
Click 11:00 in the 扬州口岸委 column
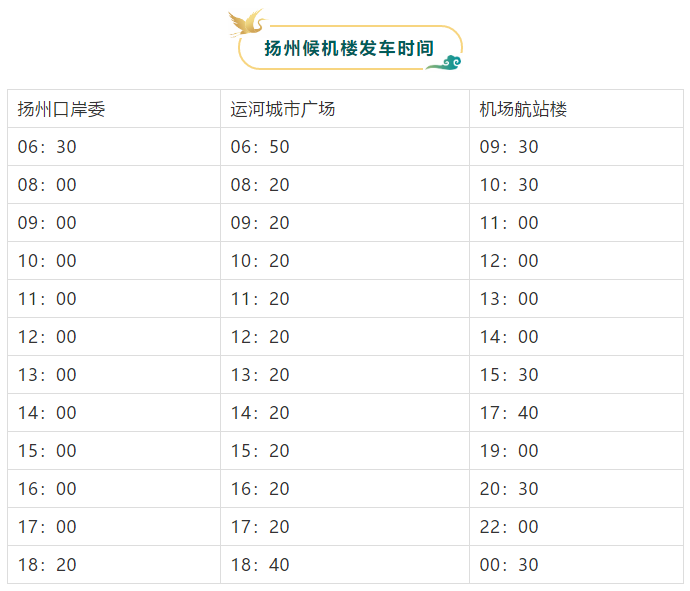114,299
